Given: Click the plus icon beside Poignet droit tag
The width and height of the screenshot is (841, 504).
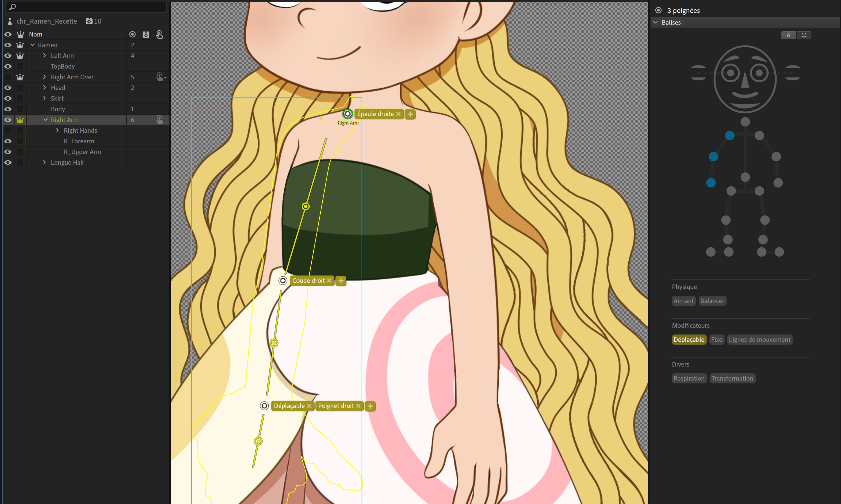Looking at the screenshot, I should (x=370, y=406).
